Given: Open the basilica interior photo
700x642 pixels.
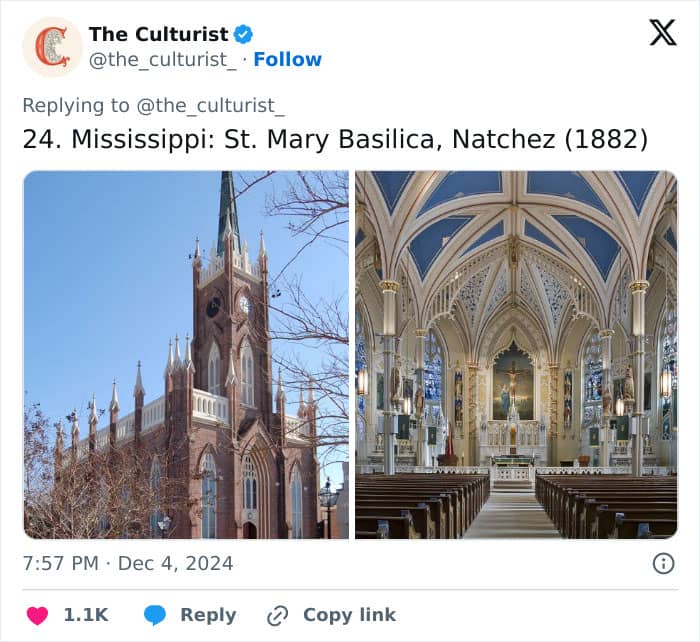Looking at the screenshot, I should click(x=516, y=355).
